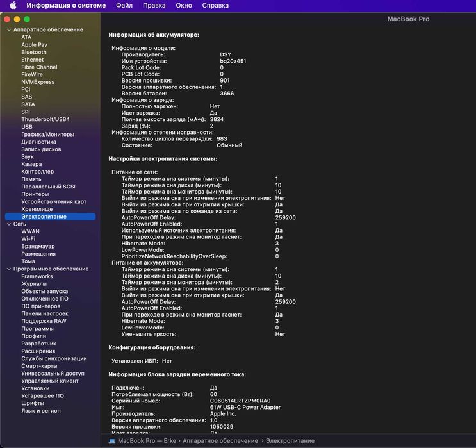Screen dimensions: 476x448
Task: Collapse the Программное обеспечение section
Action: tap(8, 269)
